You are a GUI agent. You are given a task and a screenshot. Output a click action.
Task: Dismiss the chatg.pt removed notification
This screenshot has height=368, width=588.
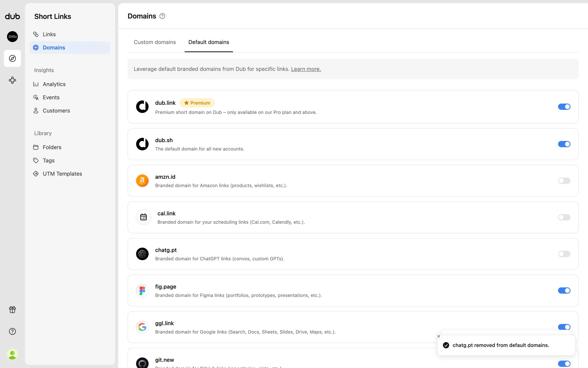pos(439,336)
